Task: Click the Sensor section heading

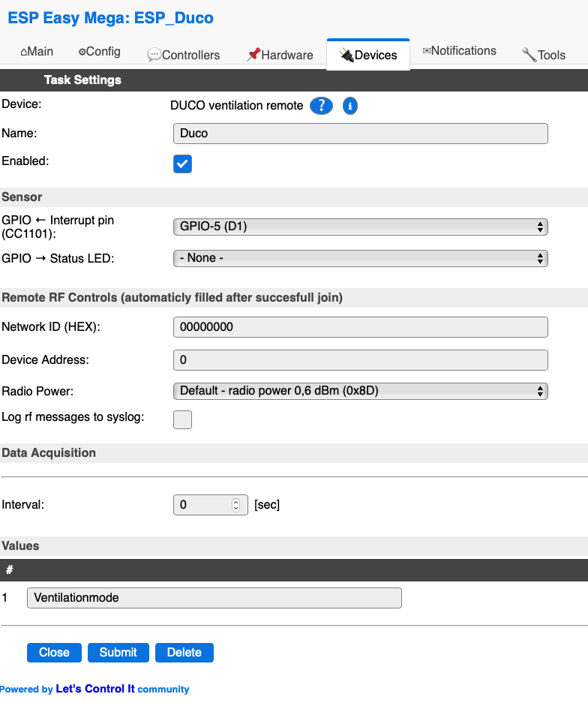Action: (x=22, y=197)
